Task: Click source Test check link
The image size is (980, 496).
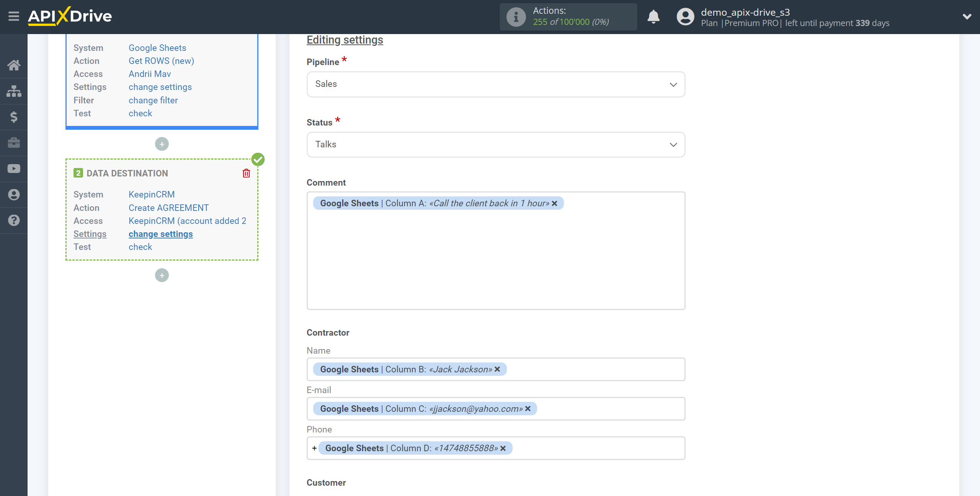Action: tap(140, 113)
